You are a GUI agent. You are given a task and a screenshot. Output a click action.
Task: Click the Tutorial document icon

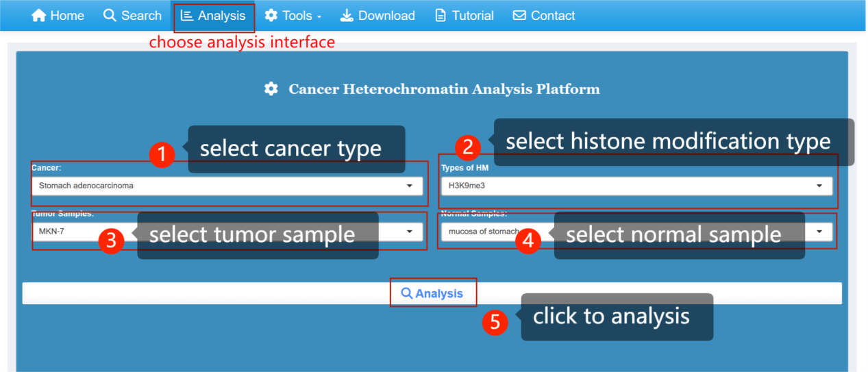point(441,15)
